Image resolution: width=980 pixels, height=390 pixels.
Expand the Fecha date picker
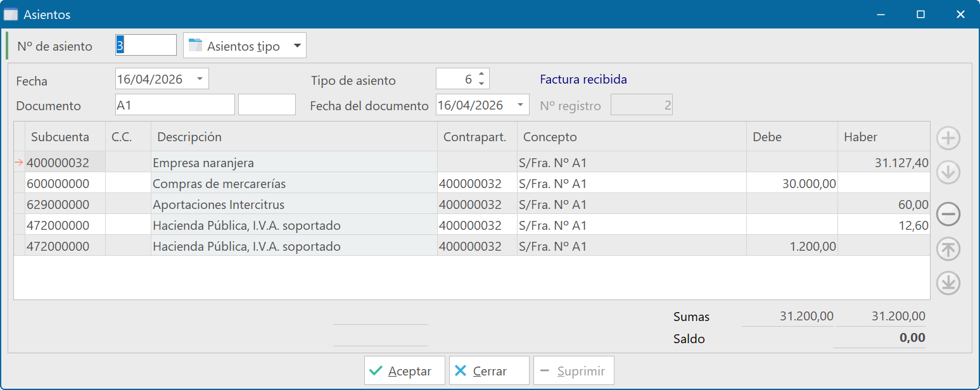pyautogui.click(x=200, y=79)
